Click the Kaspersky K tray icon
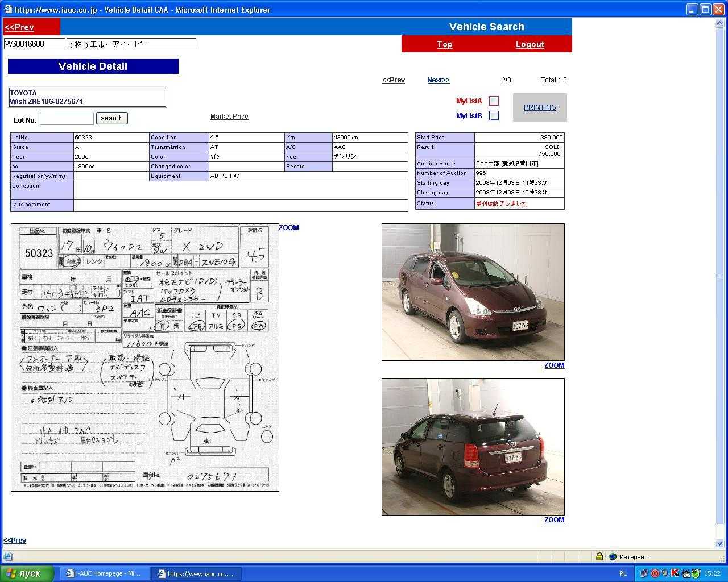728x582 pixels. click(675, 573)
